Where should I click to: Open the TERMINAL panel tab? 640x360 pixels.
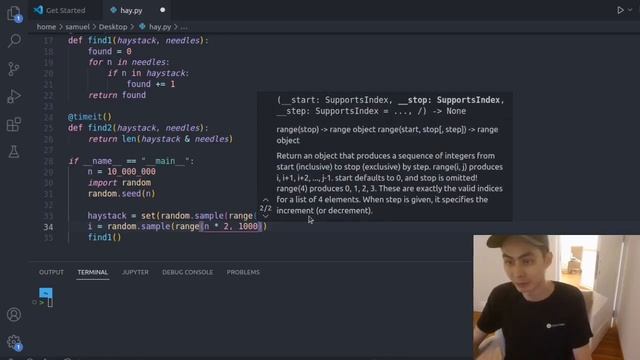93,272
